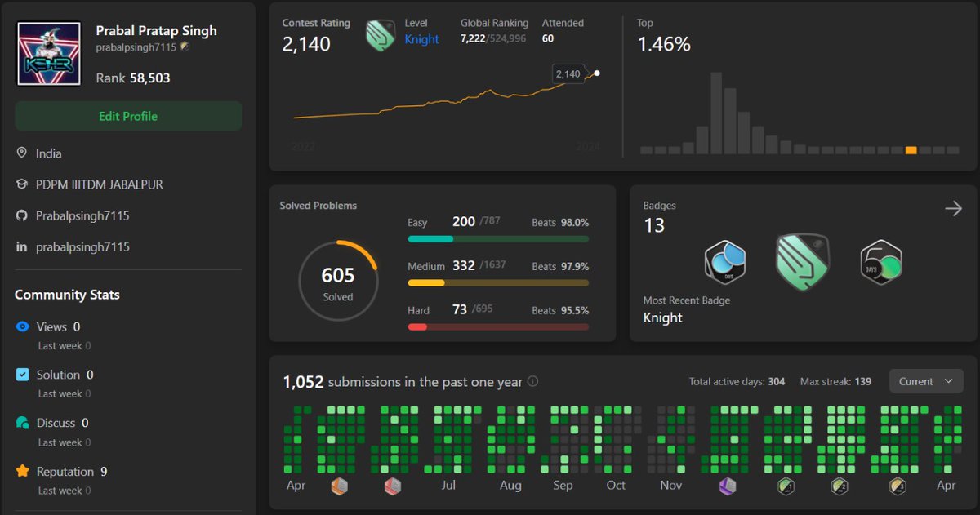This screenshot has width=980, height=515.
Task: Click the purple December badge under heatmap
Action: pyautogui.click(x=728, y=486)
